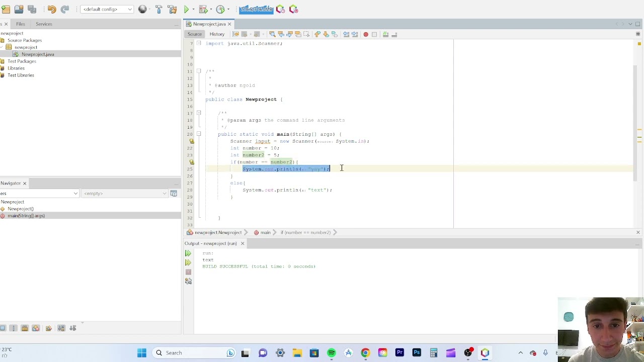Toggle the History view button
This screenshot has height=362, width=644.
point(217,34)
